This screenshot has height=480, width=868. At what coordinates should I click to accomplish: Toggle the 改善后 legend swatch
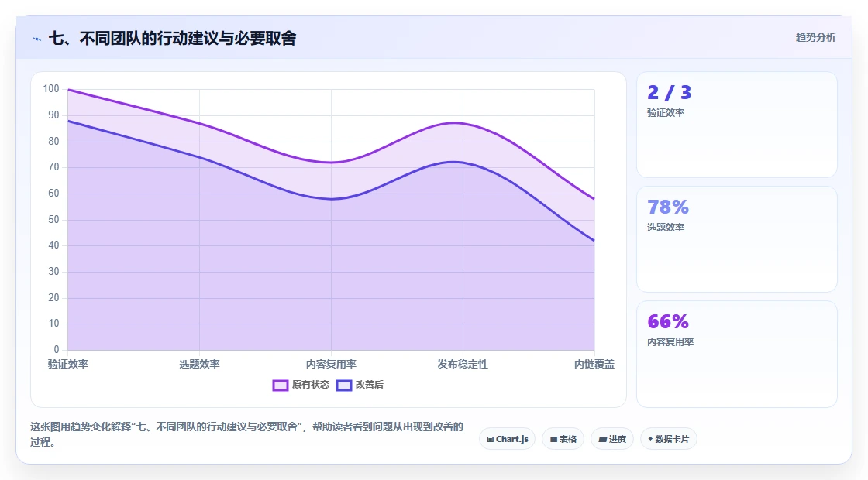pyautogui.click(x=344, y=385)
